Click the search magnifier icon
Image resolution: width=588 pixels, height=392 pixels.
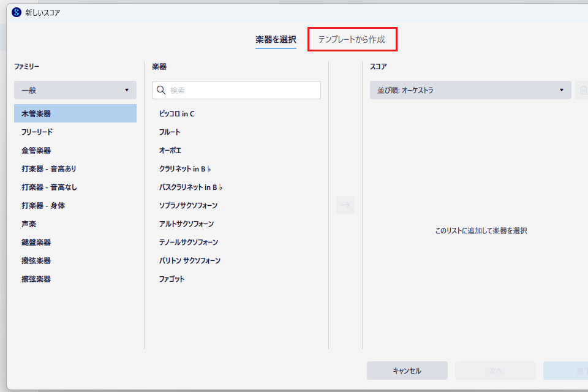[161, 90]
